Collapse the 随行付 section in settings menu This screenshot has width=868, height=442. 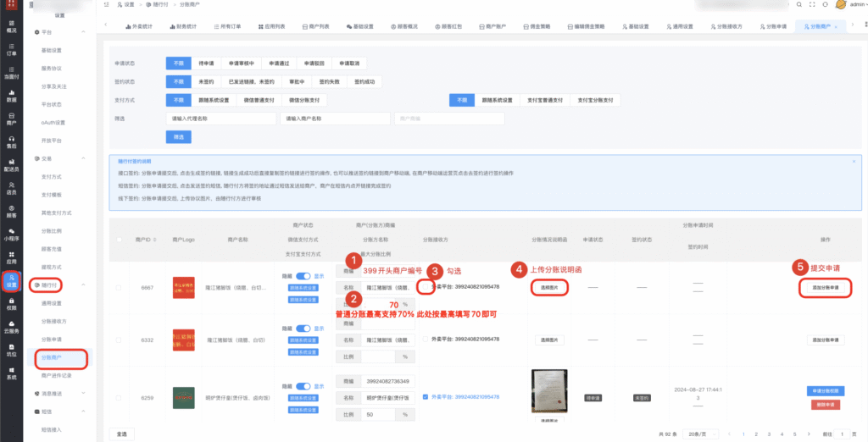[x=84, y=285]
